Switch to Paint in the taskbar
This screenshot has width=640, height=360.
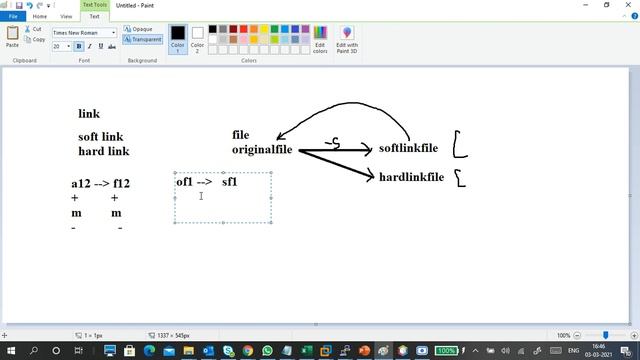tap(384, 351)
